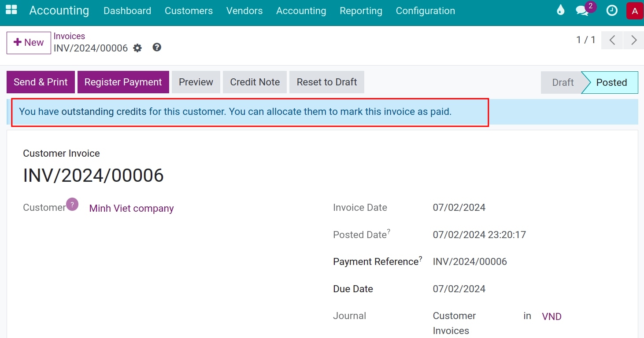Click the large INV/2024/00006 heading

coord(93,175)
